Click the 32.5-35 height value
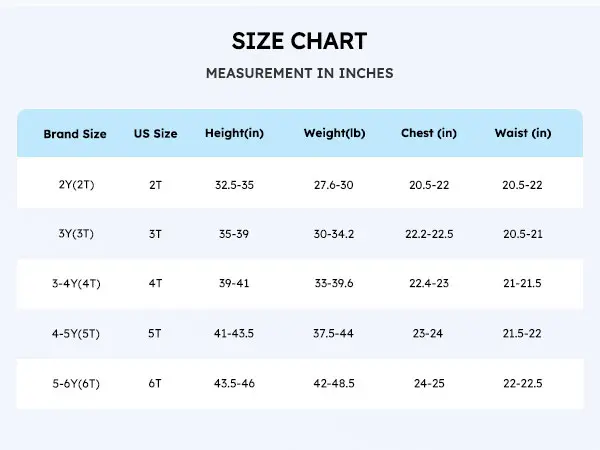The image size is (600, 450). pos(234,185)
